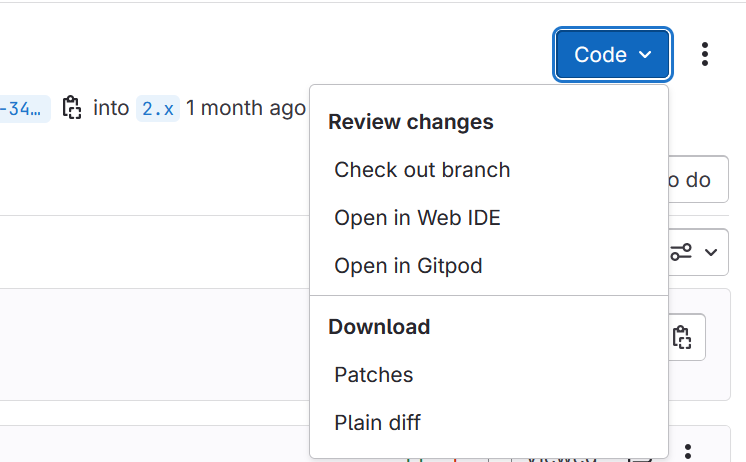746x462 pixels.
Task: Open the bottom ellipsis options menu
Action: pyautogui.click(x=688, y=451)
